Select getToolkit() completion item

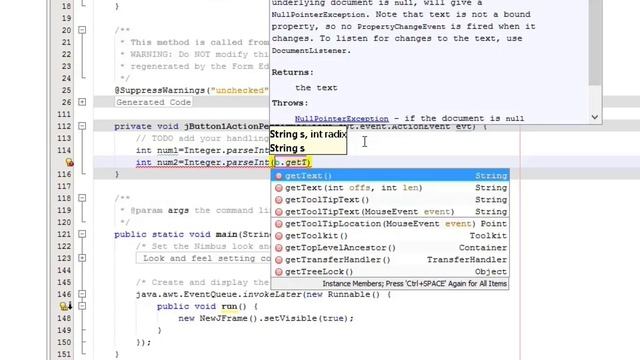pyautogui.click(x=390, y=236)
